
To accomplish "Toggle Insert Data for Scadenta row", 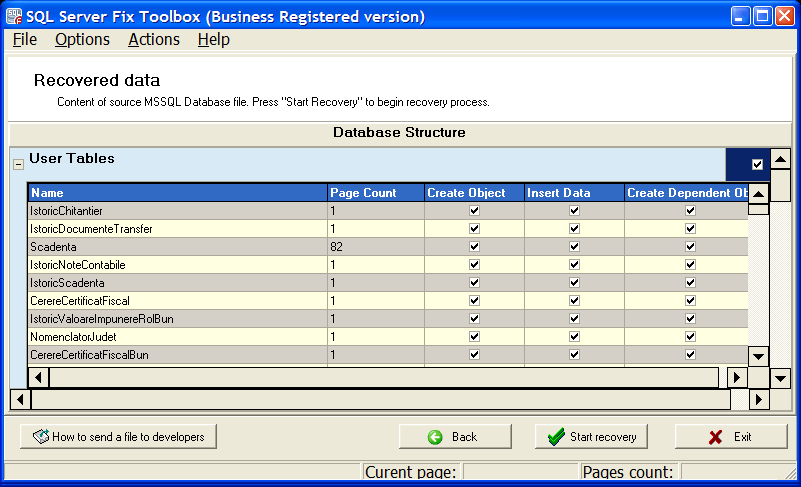I will (574, 246).
